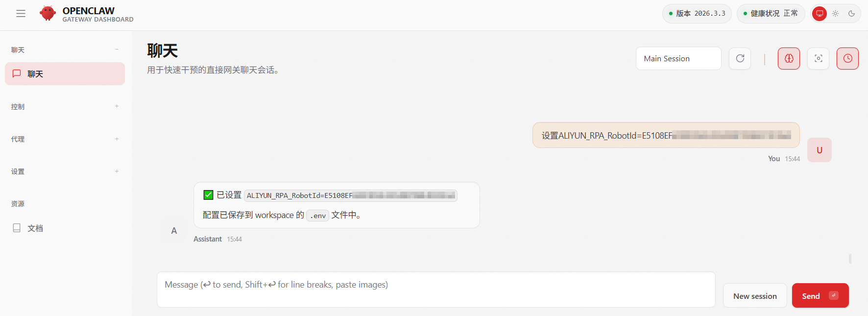Switch to dark theme moon icon

(x=851, y=14)
